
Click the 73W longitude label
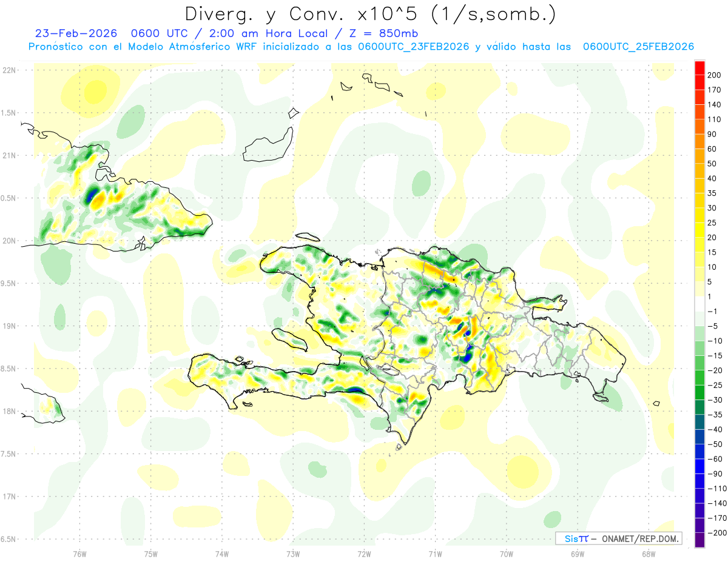(293, 554)
